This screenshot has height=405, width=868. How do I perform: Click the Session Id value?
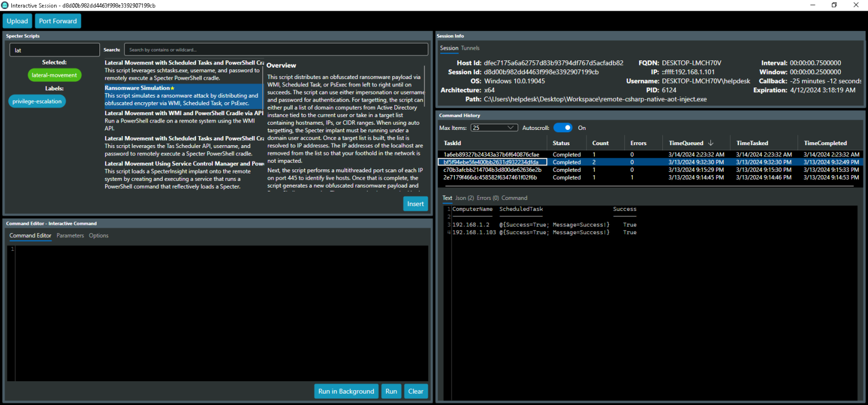(541, 72)
